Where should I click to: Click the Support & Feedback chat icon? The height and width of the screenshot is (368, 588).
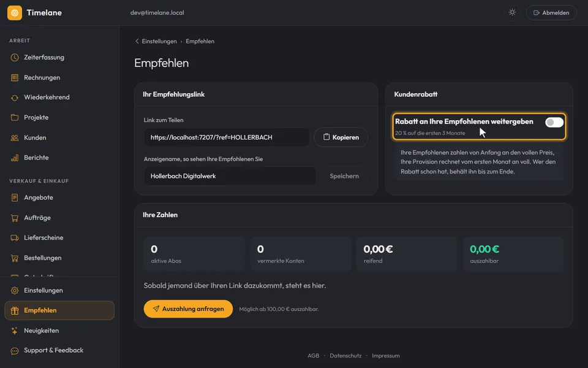coord(15,351)
